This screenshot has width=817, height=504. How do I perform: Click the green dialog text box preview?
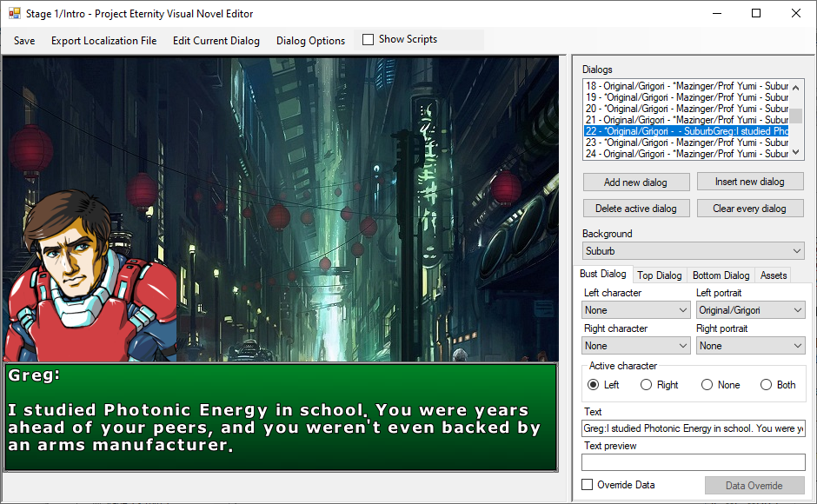[x=281, y=417]
